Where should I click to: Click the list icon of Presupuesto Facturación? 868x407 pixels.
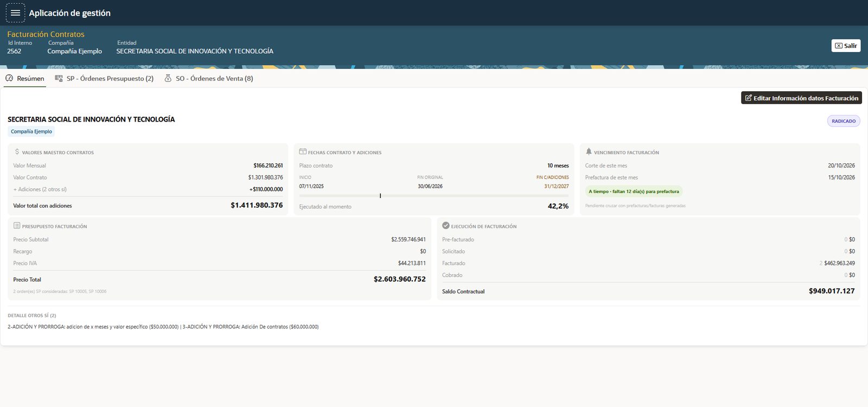(17, 226)
